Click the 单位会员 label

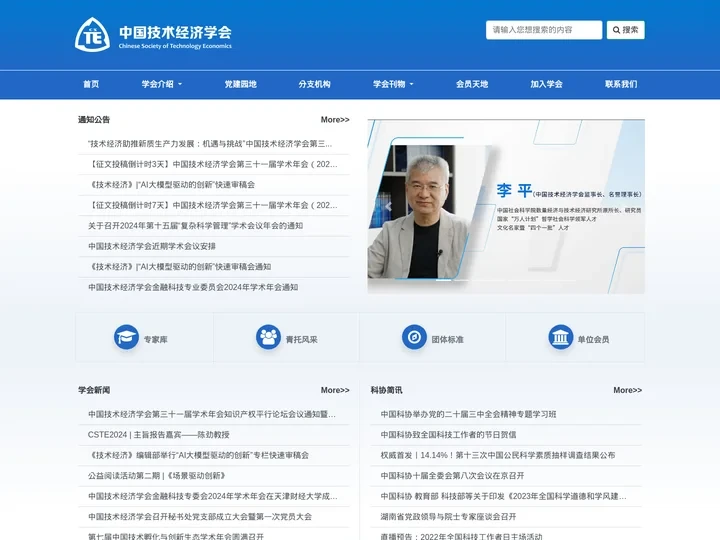point(593,339)
